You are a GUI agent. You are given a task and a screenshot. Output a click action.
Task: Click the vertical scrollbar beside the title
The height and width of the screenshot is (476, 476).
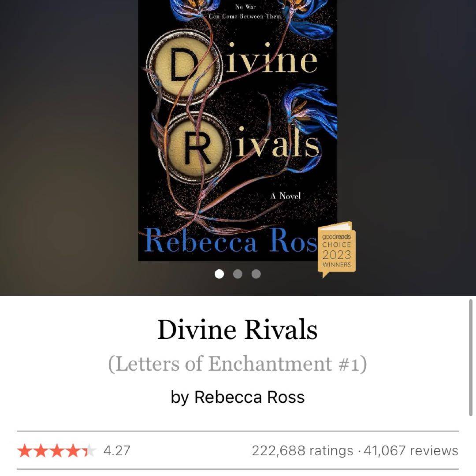[471, 357]
